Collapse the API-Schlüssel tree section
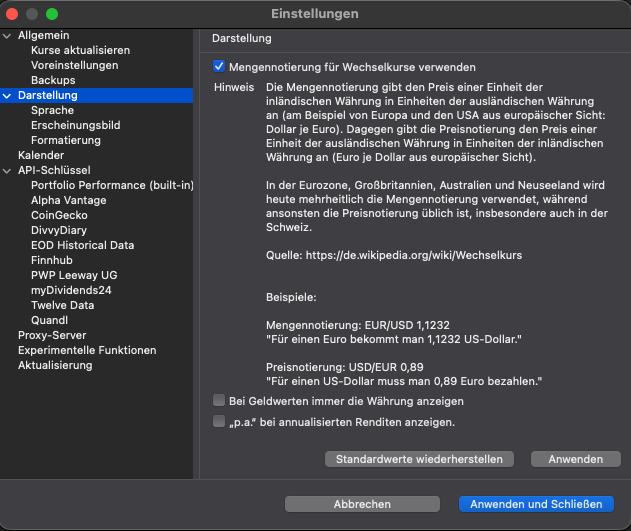 [9, 170]
